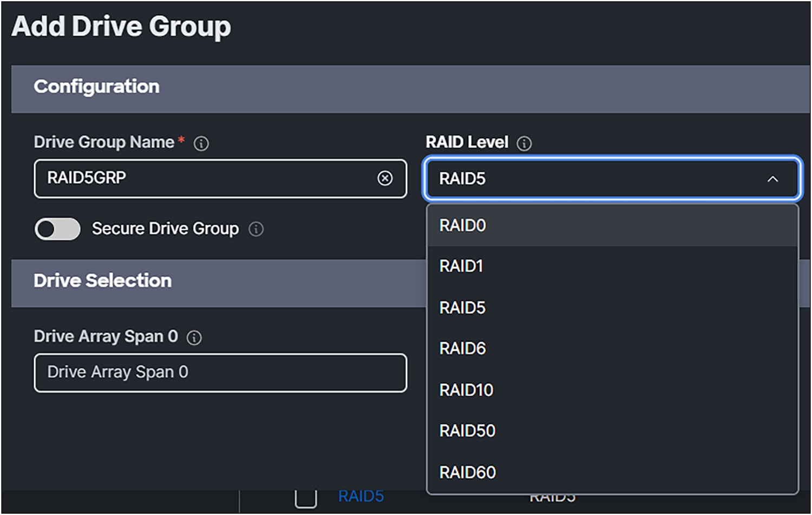Select RAID0 from the RAID Level dropdown

tap(462, 225)
